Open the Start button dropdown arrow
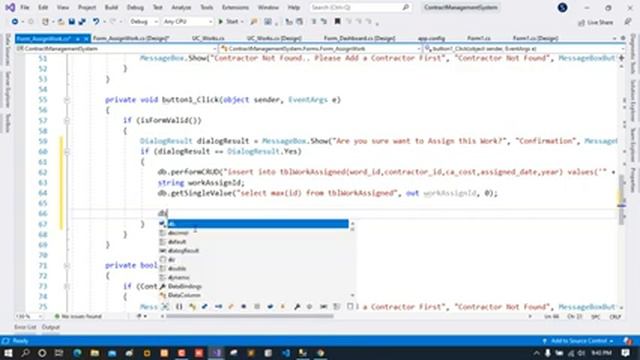Viewport: 640px width, 360px height. [242, 22]
